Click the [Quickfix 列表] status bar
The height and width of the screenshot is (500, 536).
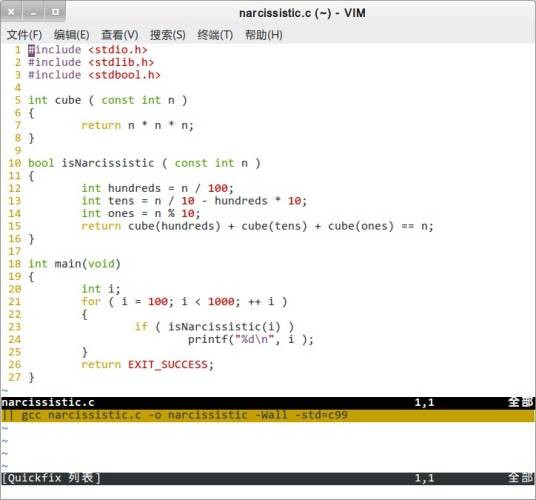pos(268,478)
